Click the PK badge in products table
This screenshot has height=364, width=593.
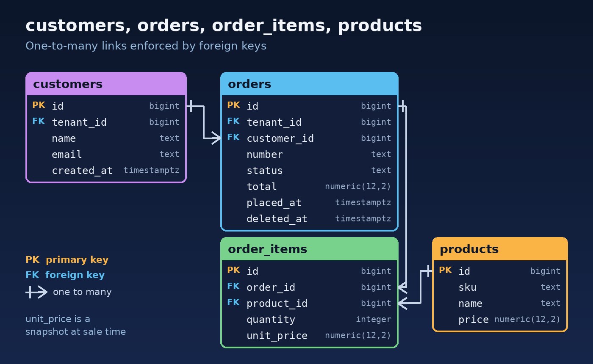click(x=445, y=270)
